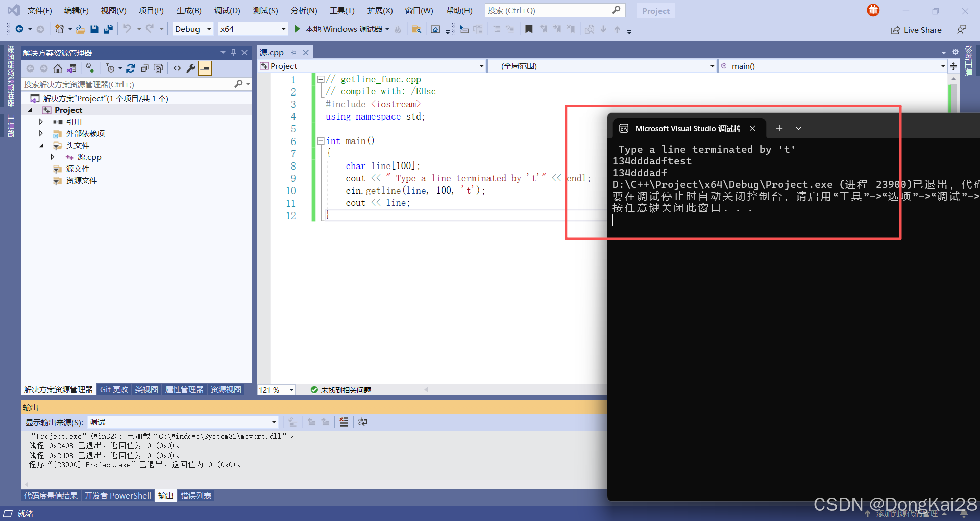Open the 生成(B) menu

tap(189, 10)
